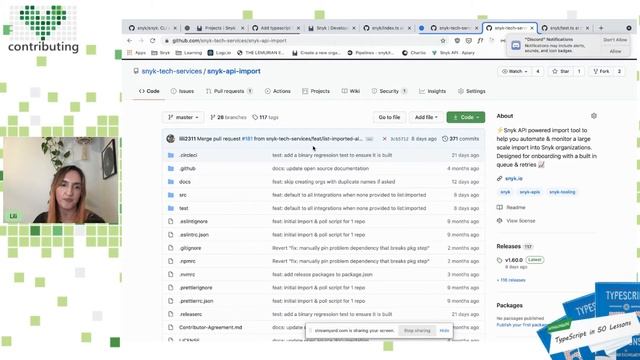This screenshot has height=360, width=640.
Task: Open the .eslintignore file
Action: (193, 222)
